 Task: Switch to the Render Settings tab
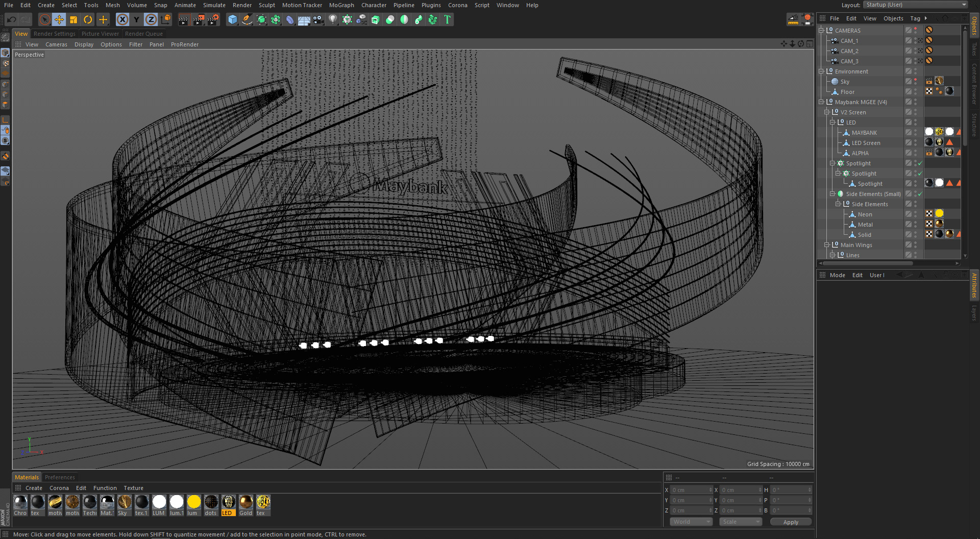55,34
